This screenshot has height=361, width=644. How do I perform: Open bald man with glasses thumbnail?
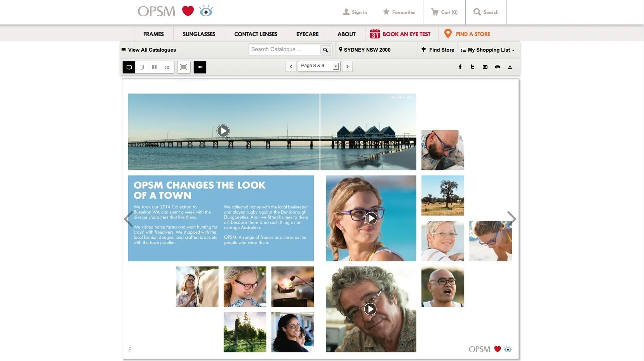(x=443, y=286)
